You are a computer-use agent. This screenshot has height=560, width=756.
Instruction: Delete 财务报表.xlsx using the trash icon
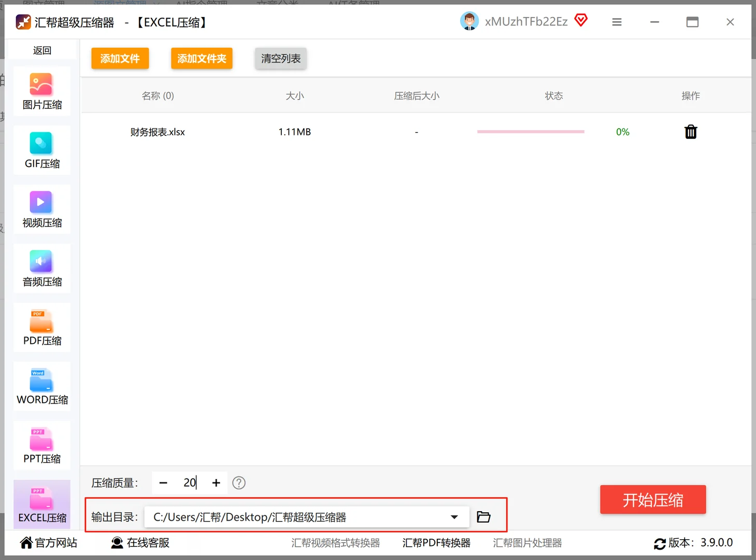[x=690, y=132]
